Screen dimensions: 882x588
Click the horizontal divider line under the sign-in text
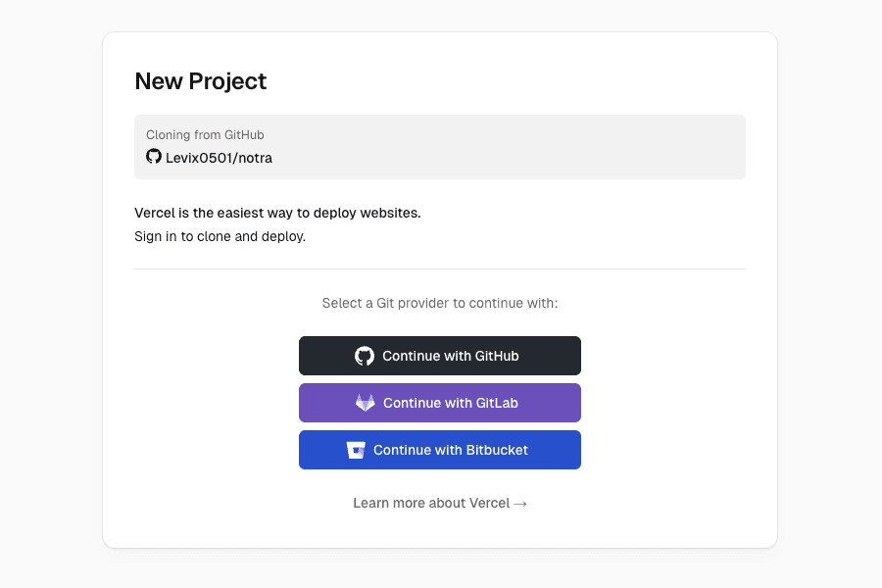coord(440,269)
